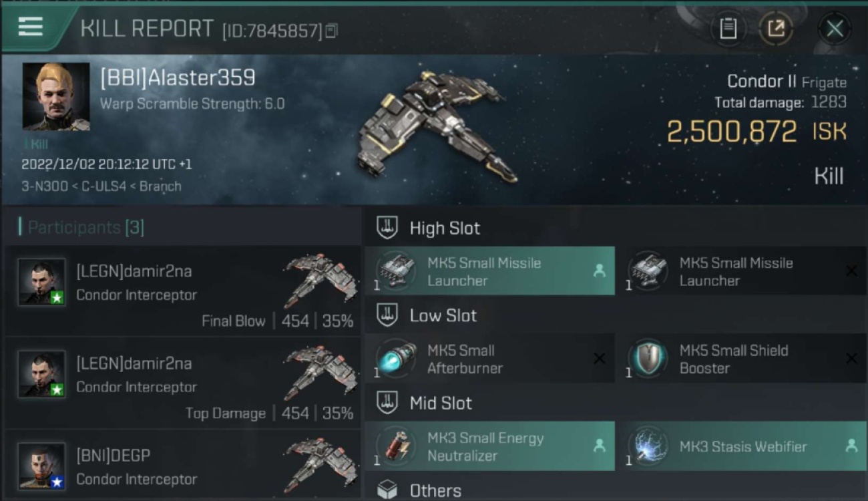
Task: Close the kill report window
Action: point(835,29)
